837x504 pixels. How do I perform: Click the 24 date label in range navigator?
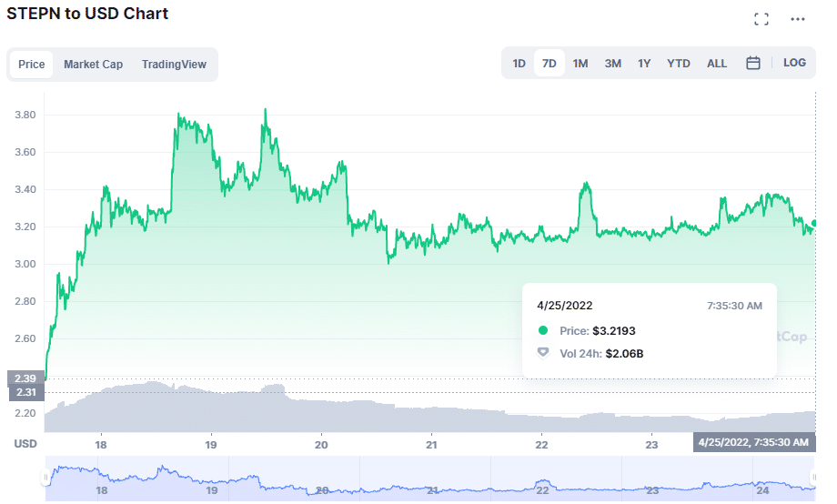762,490
